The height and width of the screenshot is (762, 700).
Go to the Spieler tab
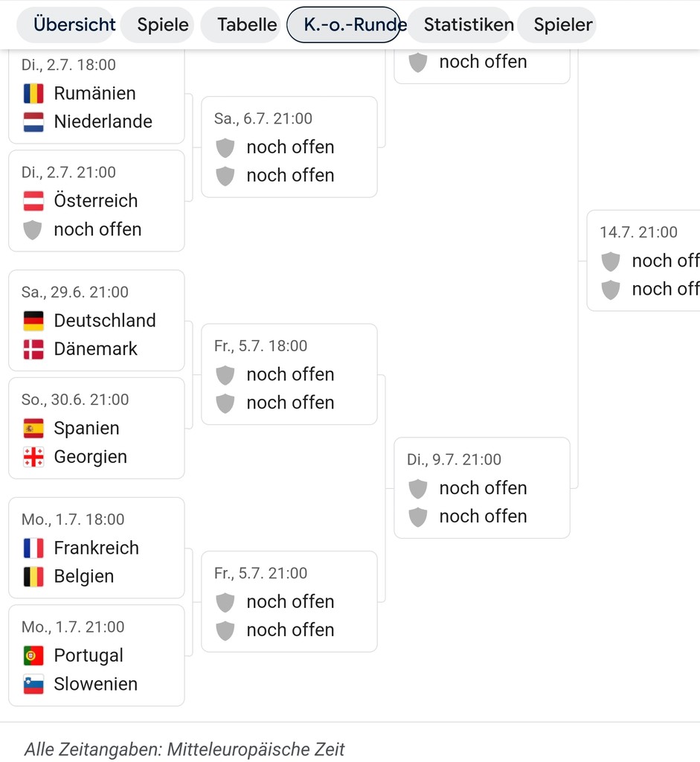(563, 25)
